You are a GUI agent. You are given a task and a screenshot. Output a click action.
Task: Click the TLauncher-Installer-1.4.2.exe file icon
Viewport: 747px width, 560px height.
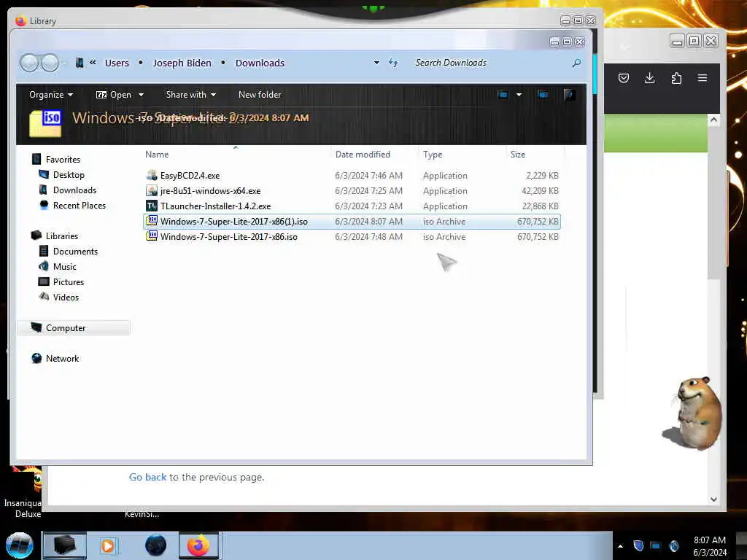152,206
